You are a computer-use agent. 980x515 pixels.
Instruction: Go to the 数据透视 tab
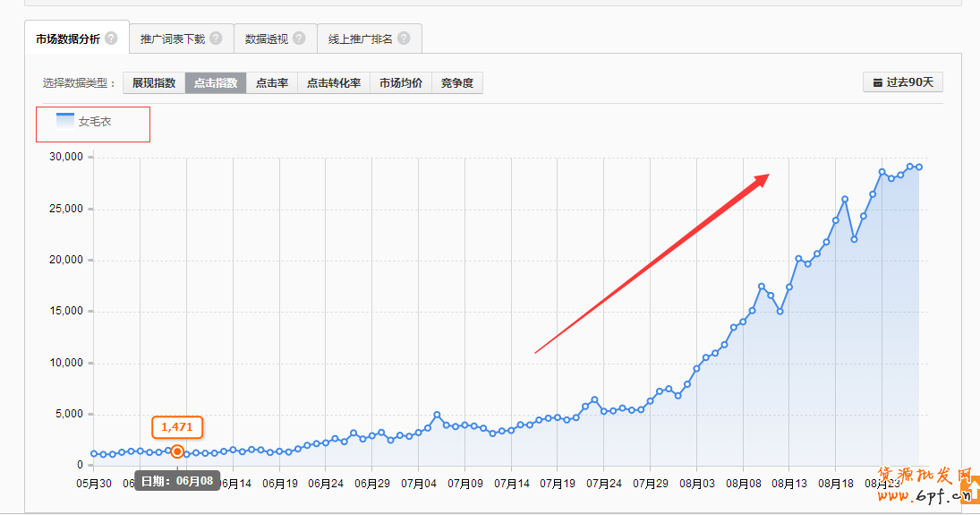tap(267, 39)
